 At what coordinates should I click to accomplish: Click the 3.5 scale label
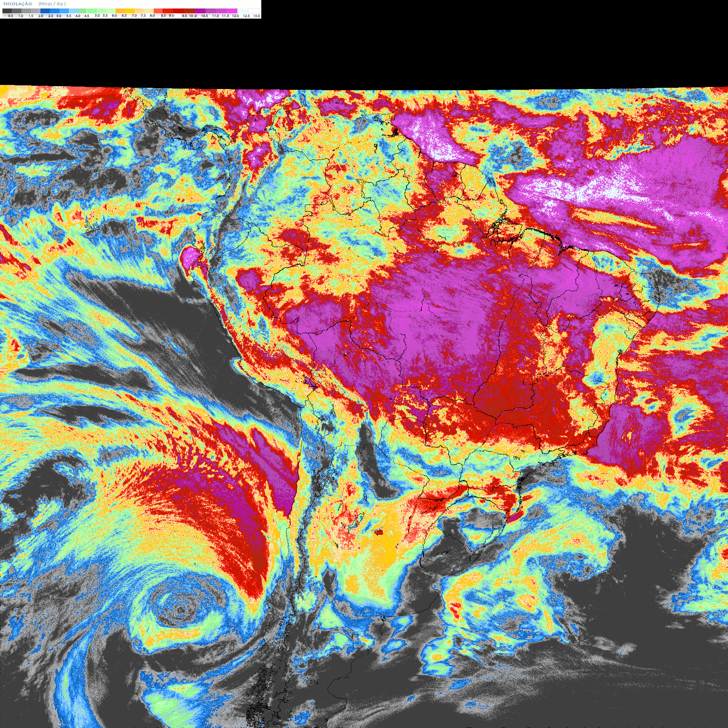[x=69, y=16]
